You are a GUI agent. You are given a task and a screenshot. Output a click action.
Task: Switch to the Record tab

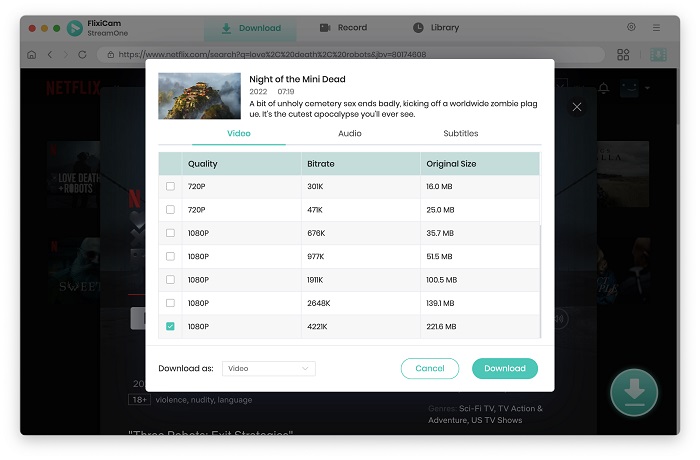click(344, 28)
